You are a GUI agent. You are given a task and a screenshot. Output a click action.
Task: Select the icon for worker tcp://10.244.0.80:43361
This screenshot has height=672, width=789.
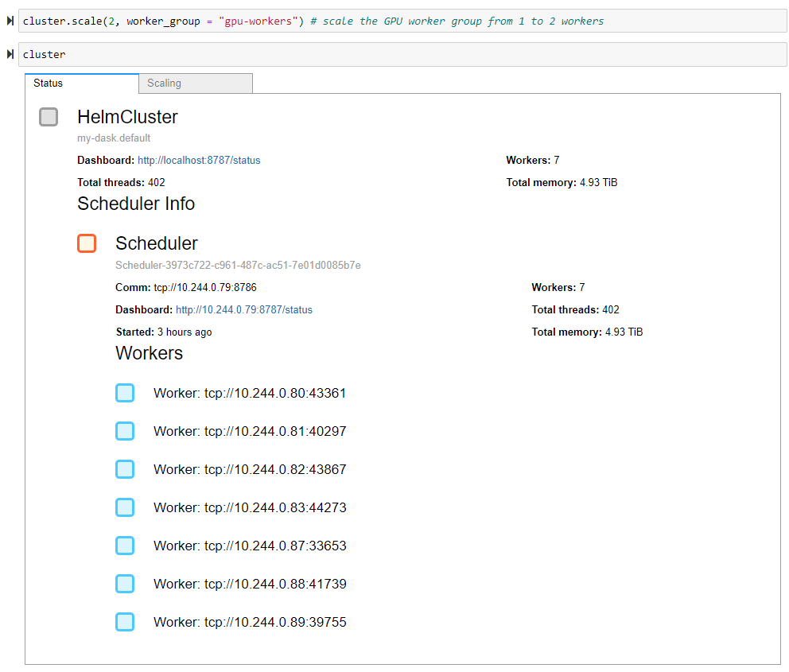point(125,392)
